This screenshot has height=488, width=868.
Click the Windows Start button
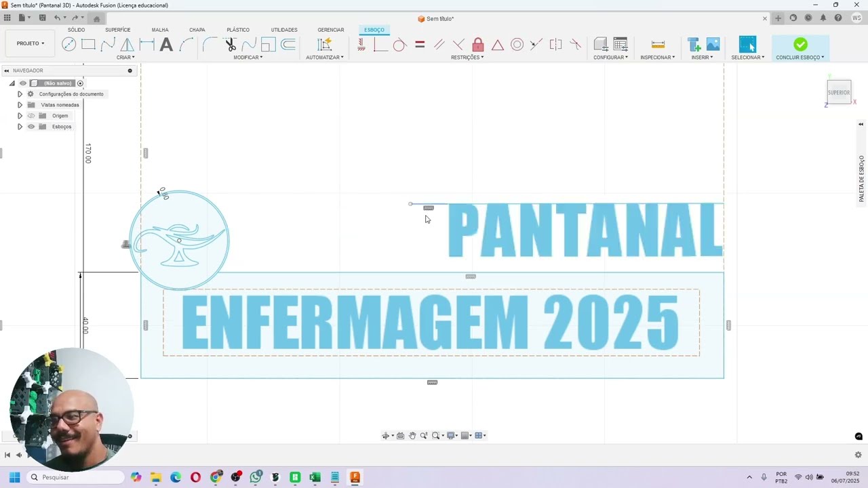(14, 477)
